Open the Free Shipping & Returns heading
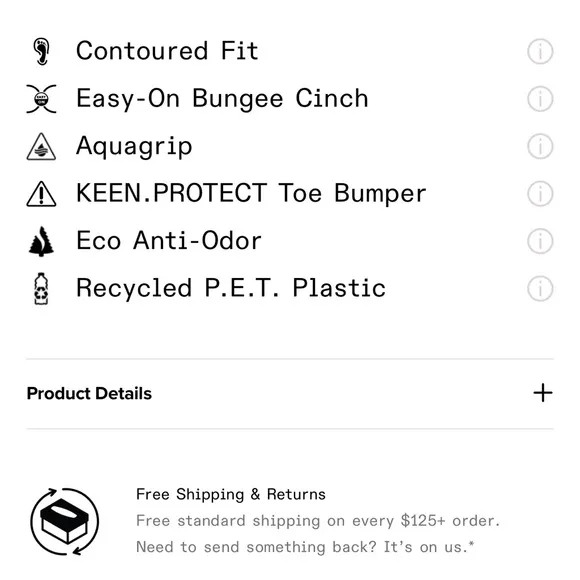The height and width of the screenshot is (580, 580). point(231,494)
